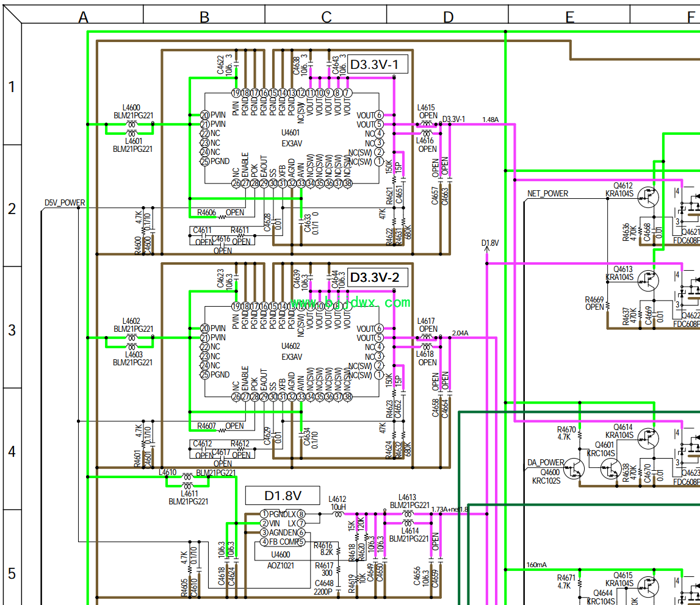Click the boxed D3.3V-2 section title
Viewport: 700px width, 605px height.
coord(378,277)
